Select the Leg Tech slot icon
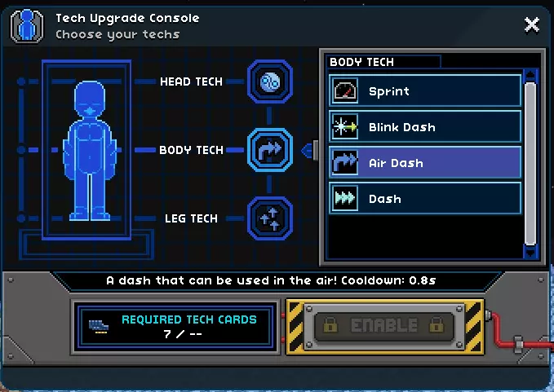This screenshot has height=392, width=554. tap(270, 218)
